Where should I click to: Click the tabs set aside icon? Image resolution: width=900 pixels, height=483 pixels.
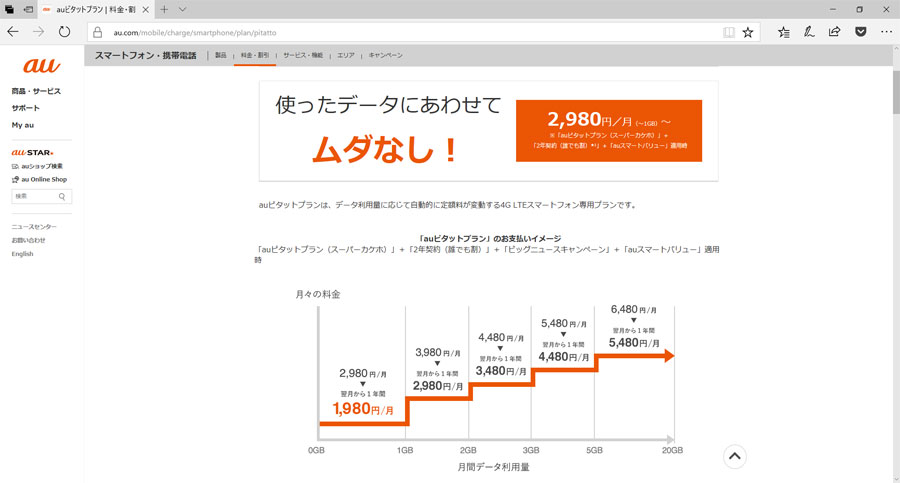click(x=9, y=9)
